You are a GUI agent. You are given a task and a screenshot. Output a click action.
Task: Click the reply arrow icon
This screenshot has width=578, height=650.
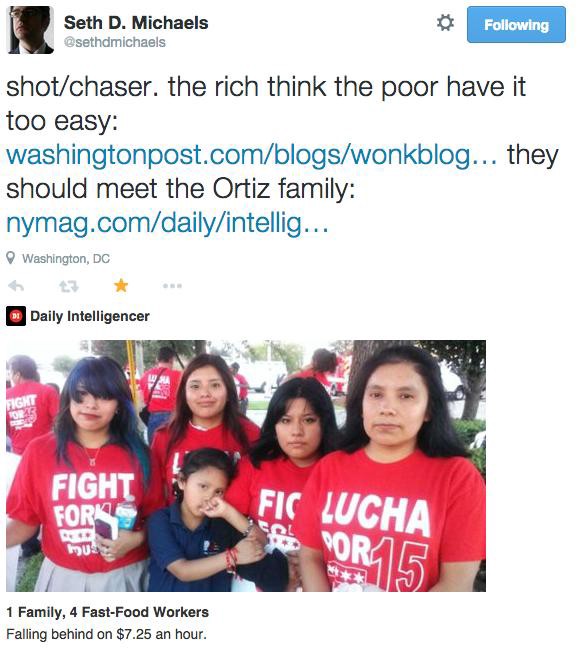16,286
